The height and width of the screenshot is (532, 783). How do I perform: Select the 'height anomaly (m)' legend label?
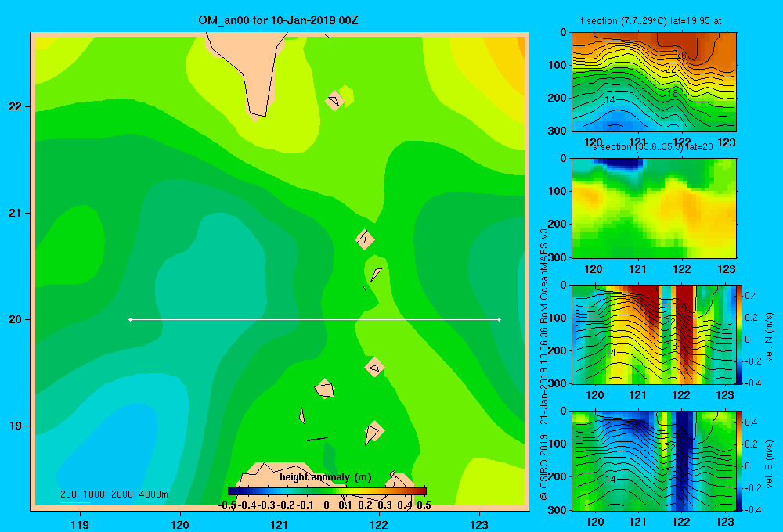(326, 477)
